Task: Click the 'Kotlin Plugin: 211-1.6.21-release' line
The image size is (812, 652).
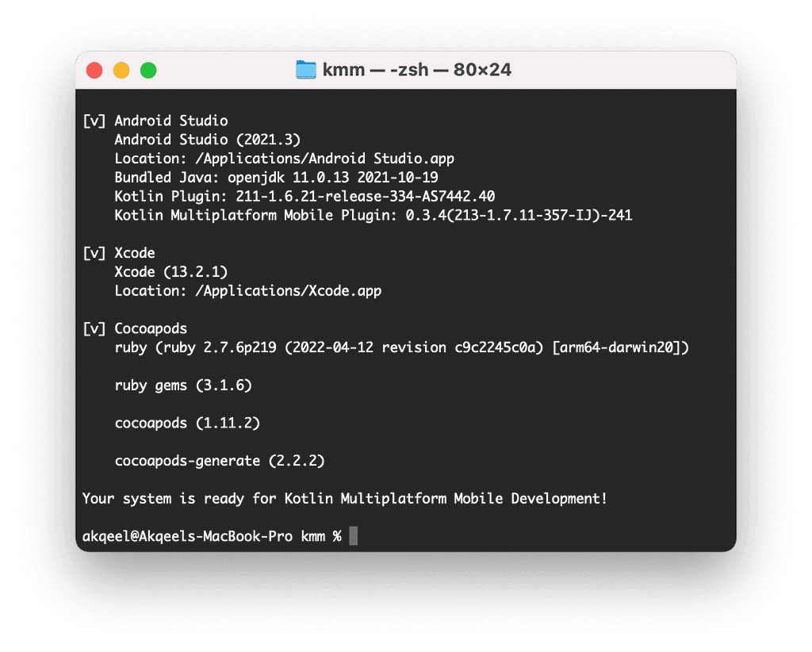Action: (304, 196)
